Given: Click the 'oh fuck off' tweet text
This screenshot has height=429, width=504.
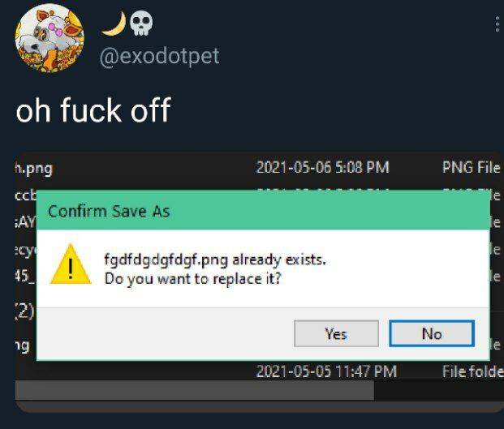Looking at the screenshot, I should tap(93, 110).
